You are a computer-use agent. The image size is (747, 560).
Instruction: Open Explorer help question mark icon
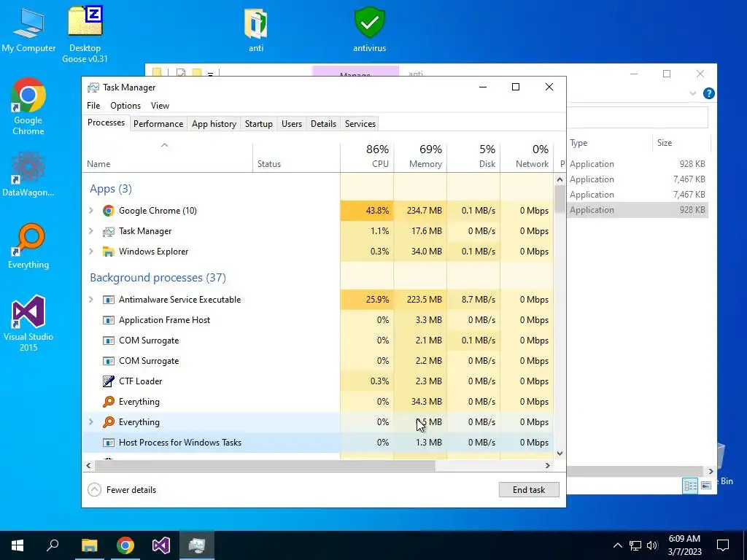pos(709,93)
